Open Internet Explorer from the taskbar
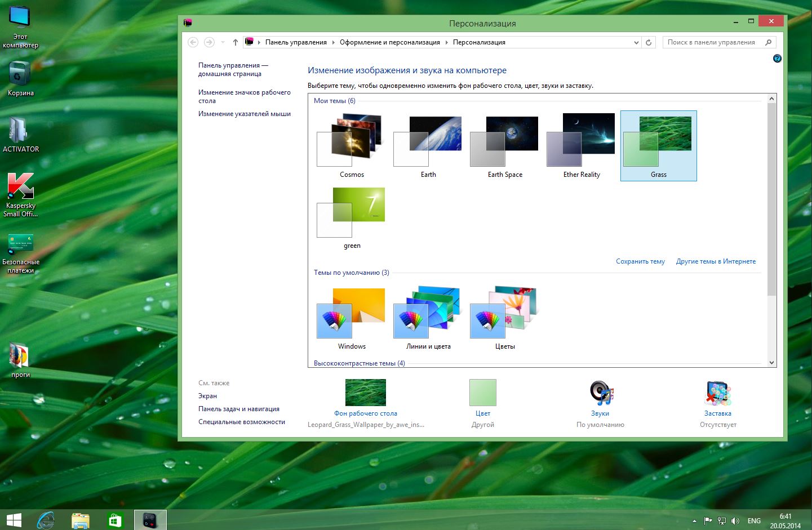 pyautogui.click(x=46, y=520)
